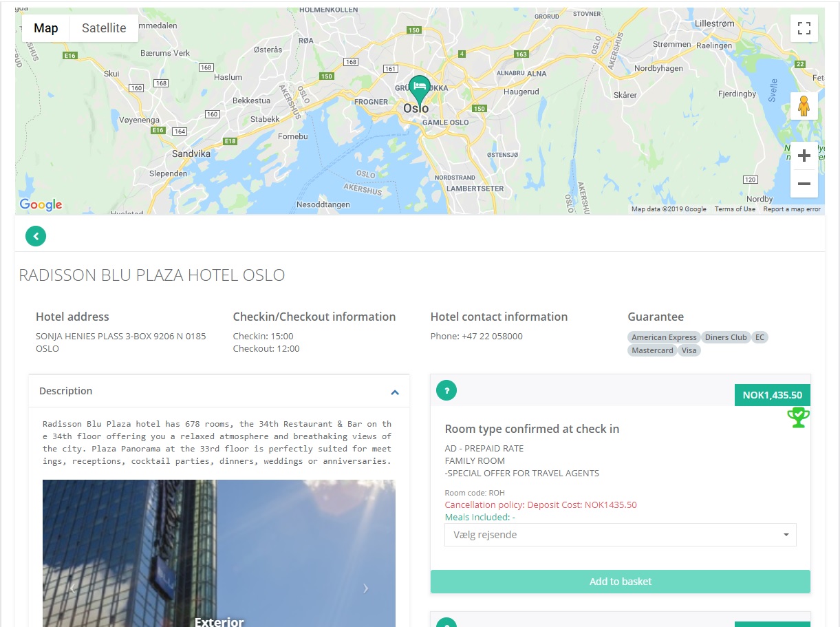This screenshot has height=627, width=840.
Task: Click the EC payment badge
Action: point(760,337)
